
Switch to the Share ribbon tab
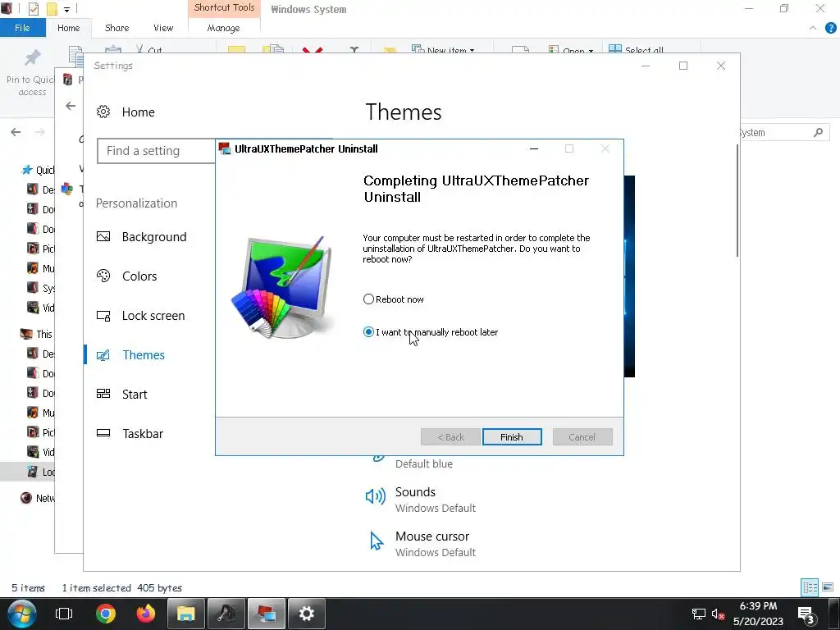(x=116, y=28)
